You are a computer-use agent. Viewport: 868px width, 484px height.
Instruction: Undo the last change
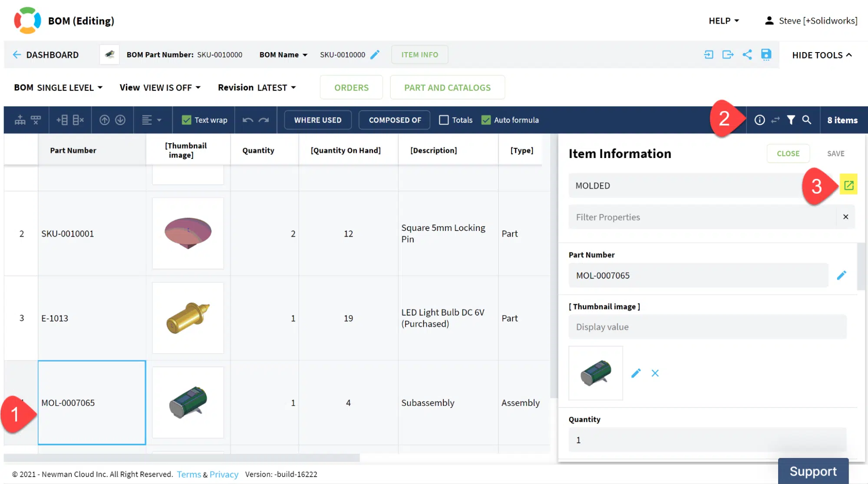click(x=248, y=120)
